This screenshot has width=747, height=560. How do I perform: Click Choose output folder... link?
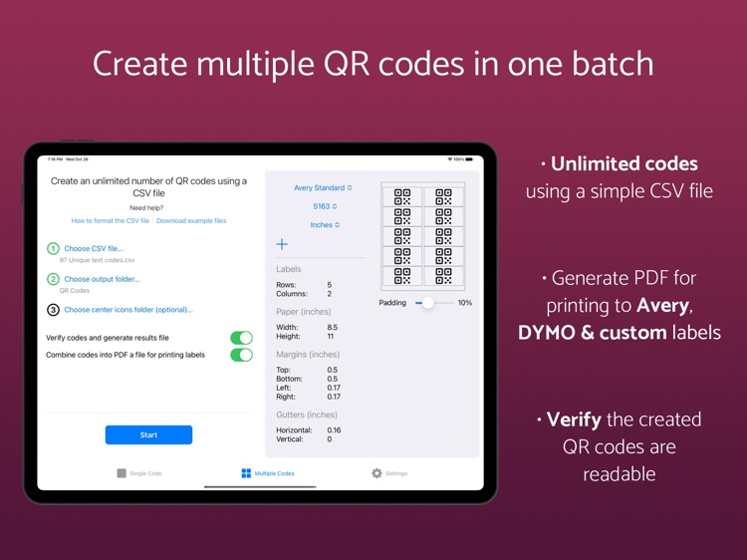pos(102,279)
